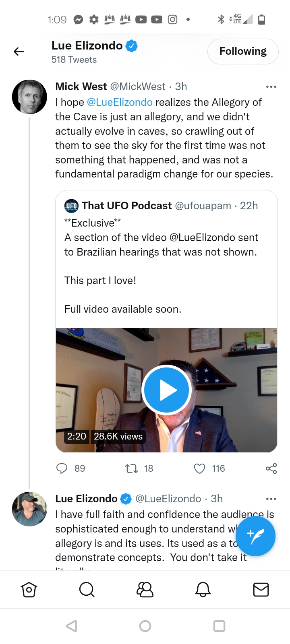Toggle the Following button for Lue Elizondo
290x644 pixels.
click(x=243, y=52)
